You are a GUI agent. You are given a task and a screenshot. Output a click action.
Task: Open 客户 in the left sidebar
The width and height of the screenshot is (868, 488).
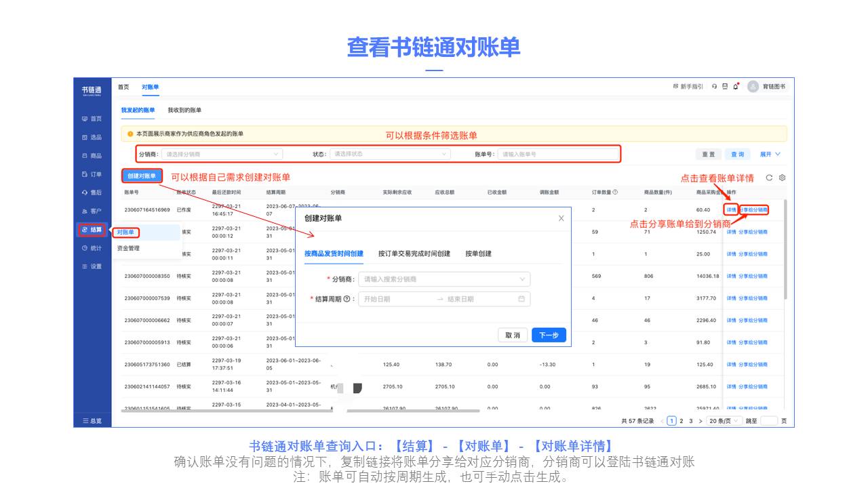(92, 211)
